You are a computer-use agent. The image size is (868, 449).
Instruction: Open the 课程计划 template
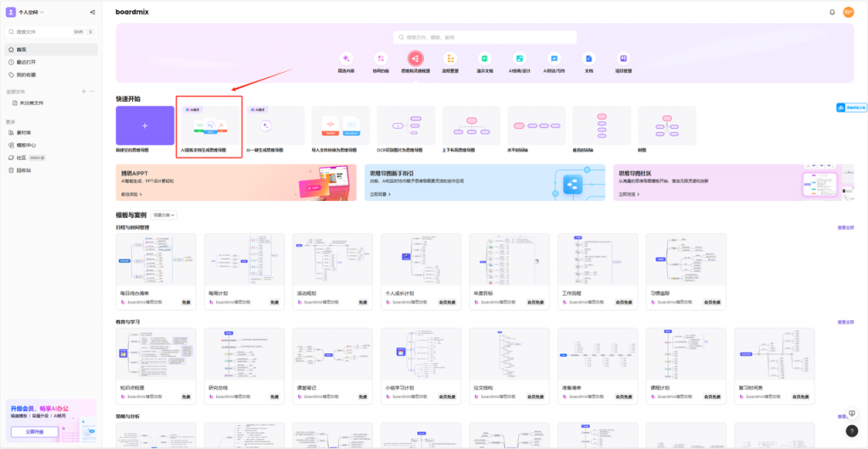686,366
